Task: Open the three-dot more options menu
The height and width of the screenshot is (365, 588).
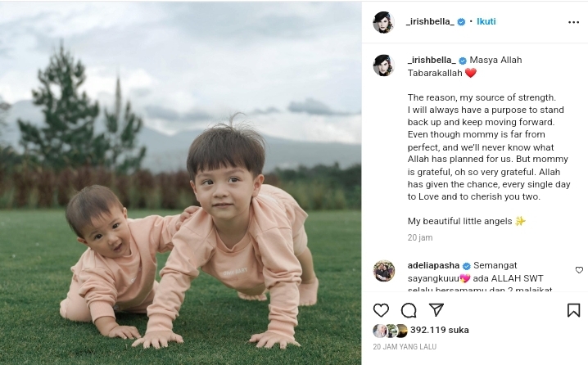Action: [x=573, y=22]
